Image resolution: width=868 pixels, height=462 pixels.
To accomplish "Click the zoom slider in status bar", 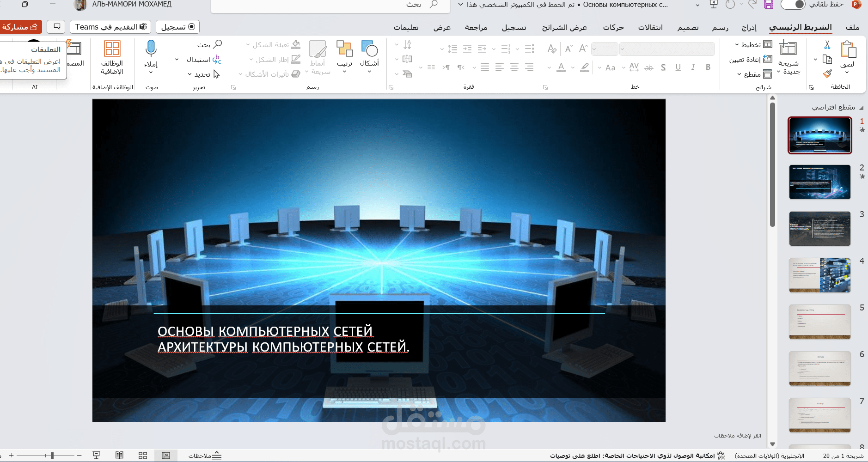I will (x=45, y=456).
